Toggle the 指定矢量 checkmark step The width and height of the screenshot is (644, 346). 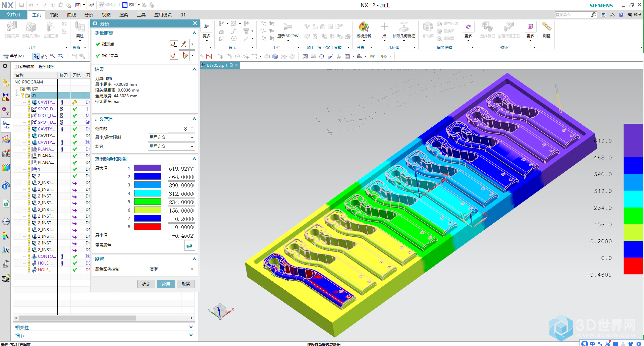[98, 56]
